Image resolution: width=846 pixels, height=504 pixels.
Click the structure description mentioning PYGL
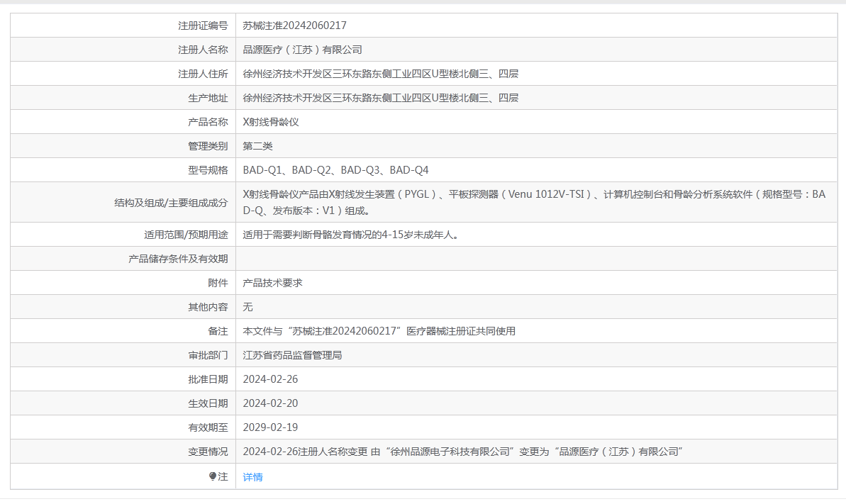click(534, 202)
